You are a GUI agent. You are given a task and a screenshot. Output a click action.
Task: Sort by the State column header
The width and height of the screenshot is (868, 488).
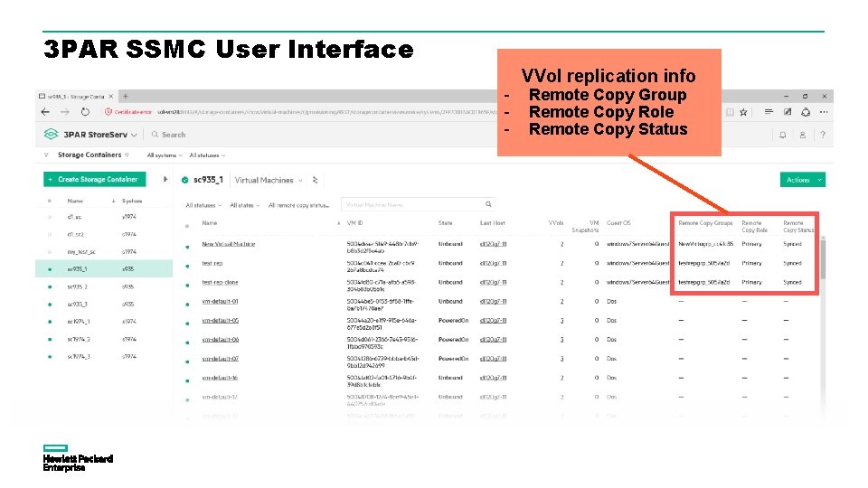point(445,223)
